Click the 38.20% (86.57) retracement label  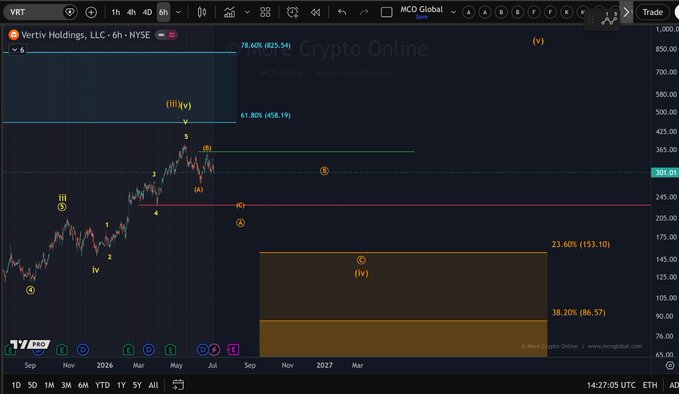tap(579, 312)
